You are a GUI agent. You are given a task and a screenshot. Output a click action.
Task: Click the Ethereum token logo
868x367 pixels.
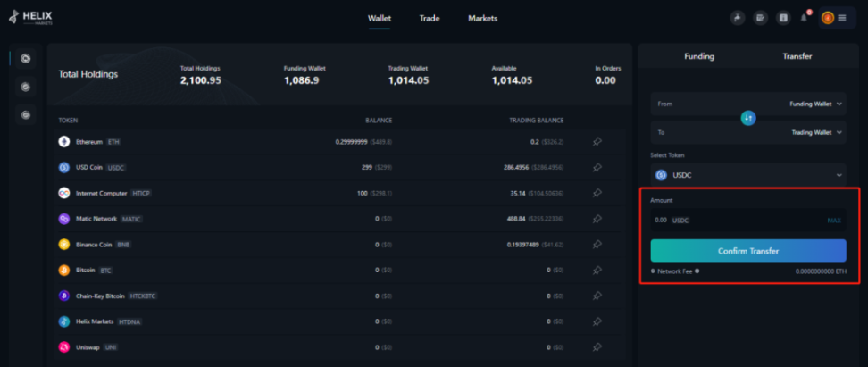click(64, 142)
